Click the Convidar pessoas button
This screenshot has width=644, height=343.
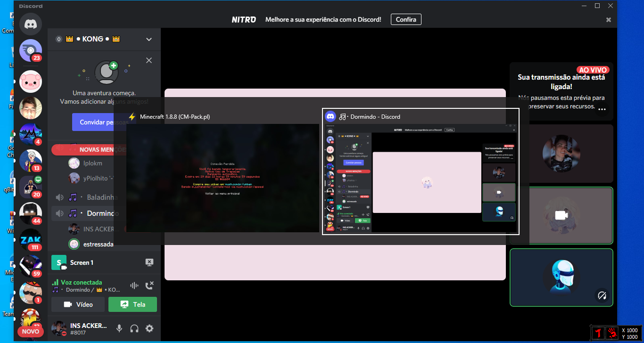(x=100, y=122)
